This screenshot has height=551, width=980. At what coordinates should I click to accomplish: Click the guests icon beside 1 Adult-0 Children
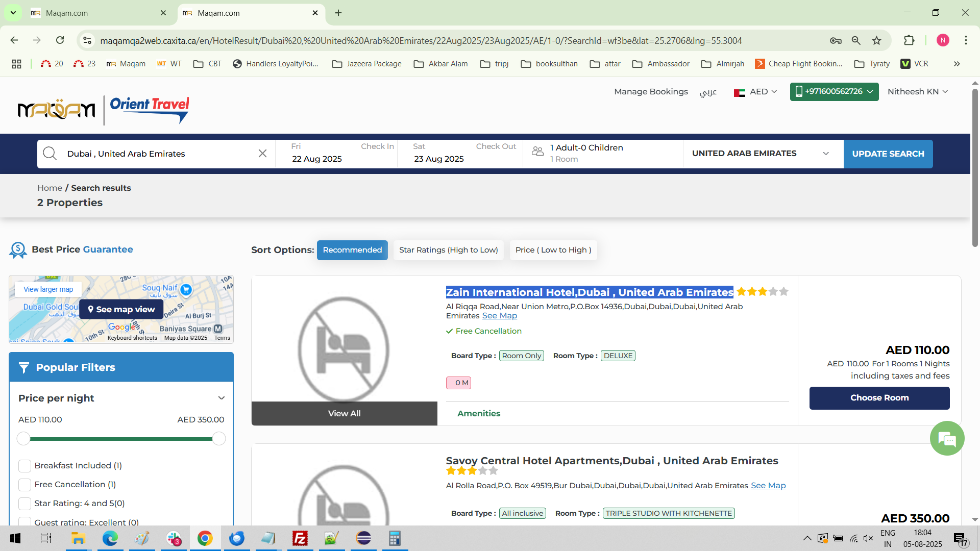click(537, 152)
